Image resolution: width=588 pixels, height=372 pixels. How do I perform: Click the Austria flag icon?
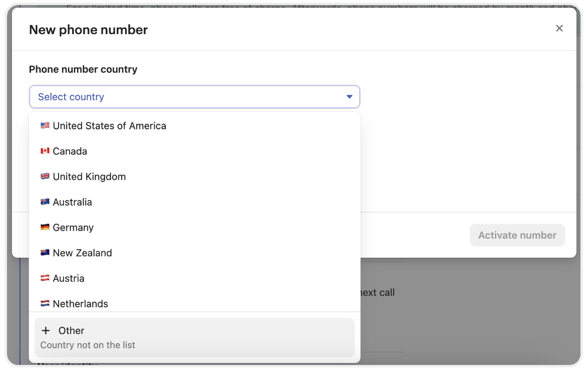[x=45, y=278]
